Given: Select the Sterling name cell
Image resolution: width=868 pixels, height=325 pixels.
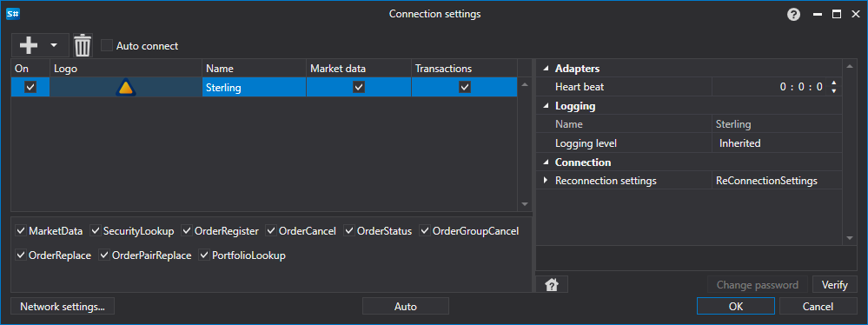Looking at the screenshot, I should (x=254, y=88).
